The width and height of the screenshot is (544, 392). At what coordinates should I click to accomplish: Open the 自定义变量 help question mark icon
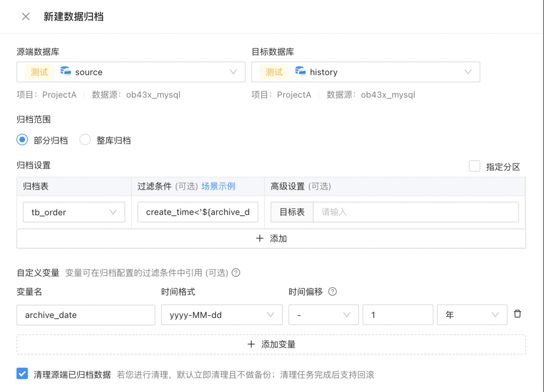(236, 273)
